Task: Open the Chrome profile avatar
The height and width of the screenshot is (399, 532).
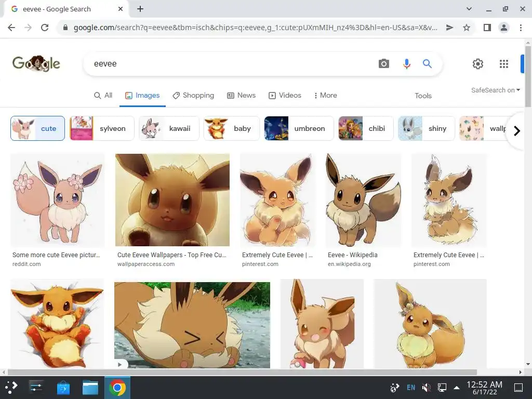Action: point(504,28)
